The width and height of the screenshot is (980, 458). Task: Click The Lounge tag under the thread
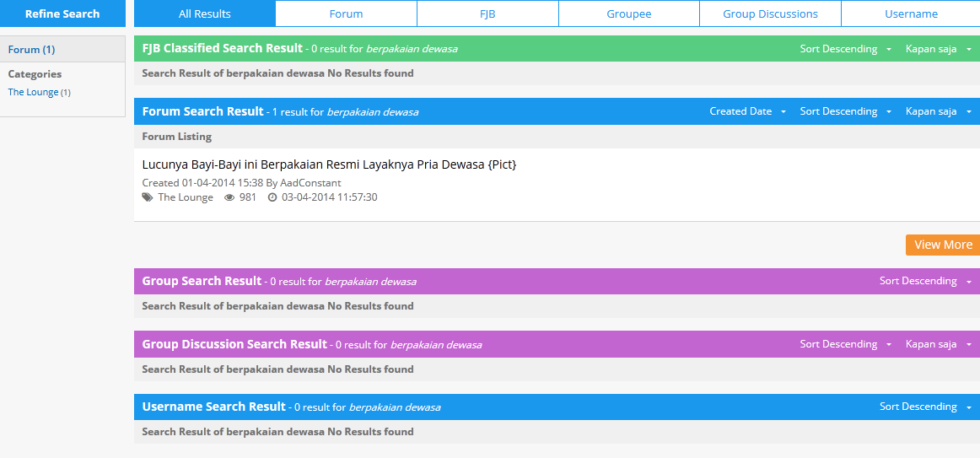pyautogui.click(x=185, y=197)
